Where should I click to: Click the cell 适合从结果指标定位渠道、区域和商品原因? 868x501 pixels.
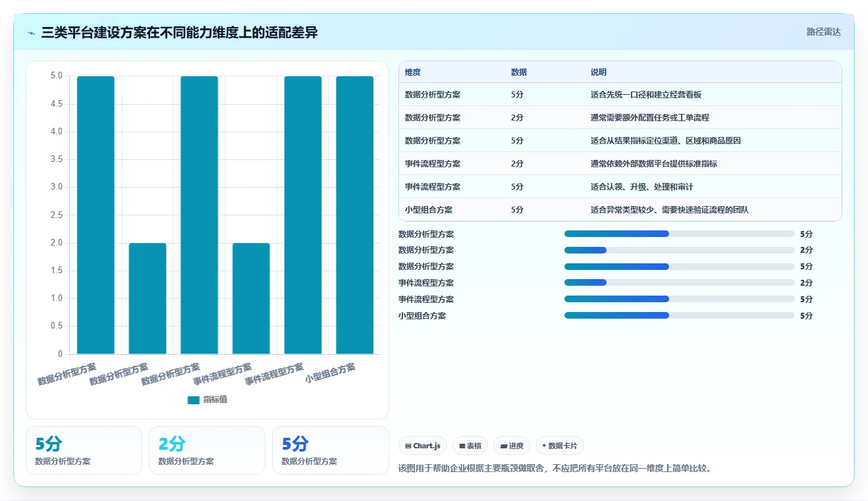click(x=666, y=141)
